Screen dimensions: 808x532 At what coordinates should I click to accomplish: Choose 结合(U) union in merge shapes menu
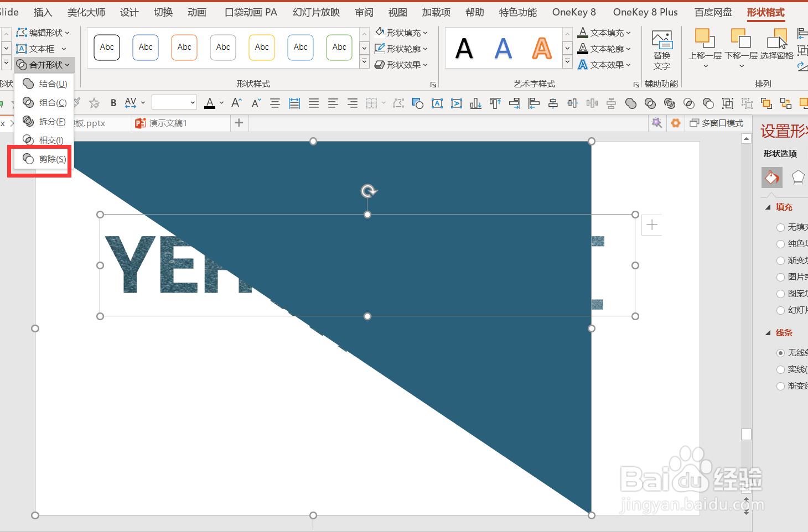point(44,84)
